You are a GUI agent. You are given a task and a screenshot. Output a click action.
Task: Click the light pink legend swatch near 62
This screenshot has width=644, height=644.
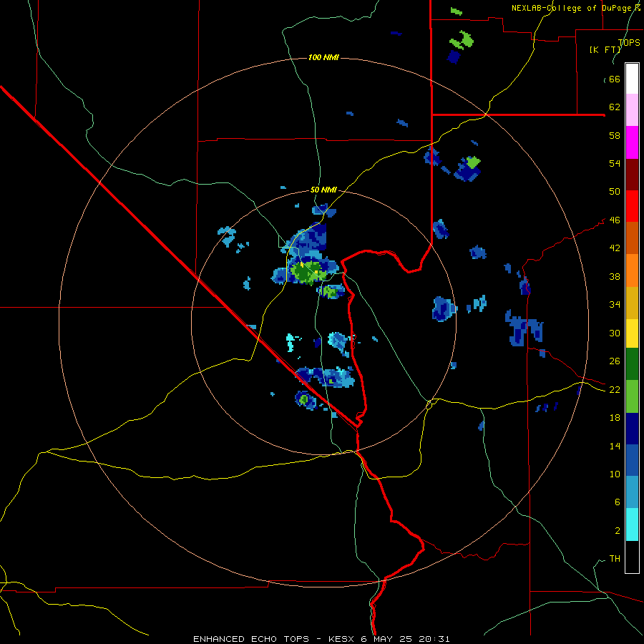(632, 110)
